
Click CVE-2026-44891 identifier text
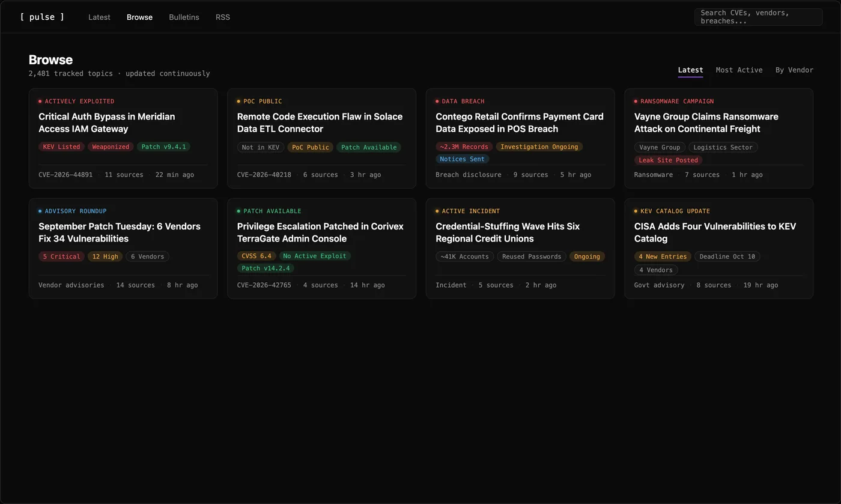[65, 175]
